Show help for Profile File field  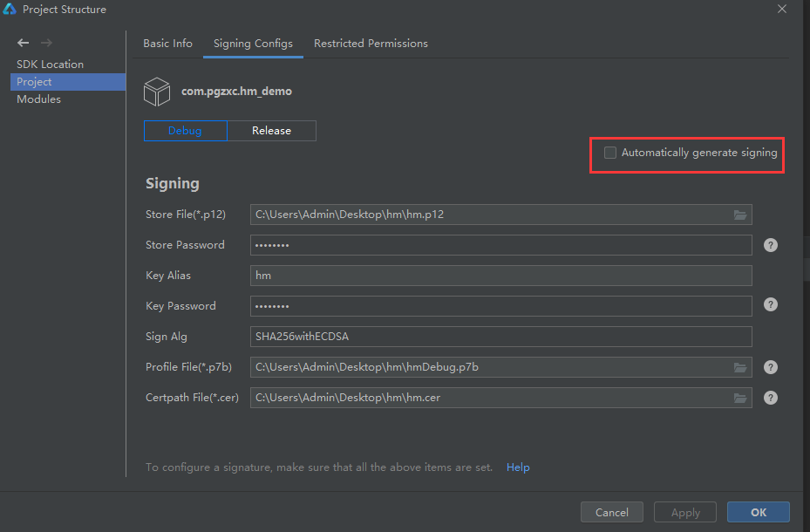click(770, 367)
